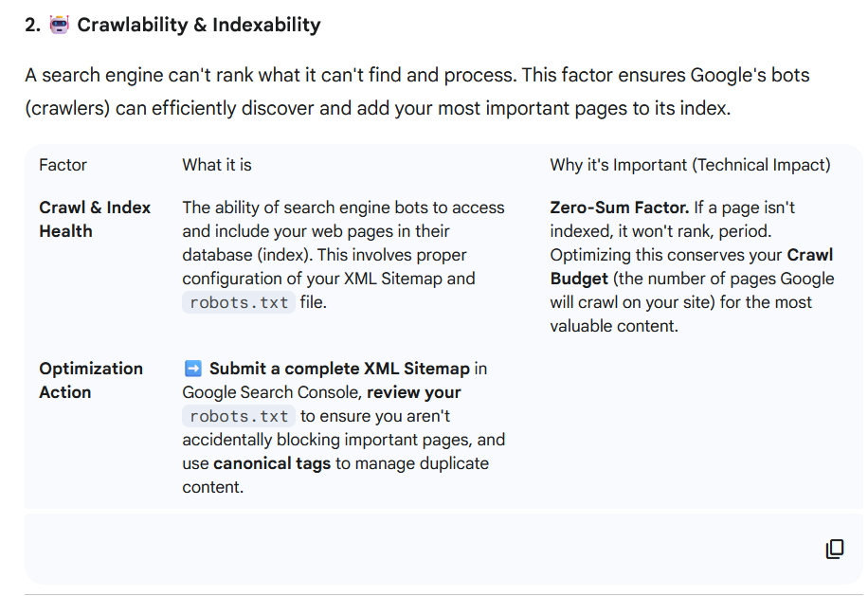The width and height of the screenshot is (868, 596).
Task: Click robots.txt code in Optimization Action row
Action: 238,416
